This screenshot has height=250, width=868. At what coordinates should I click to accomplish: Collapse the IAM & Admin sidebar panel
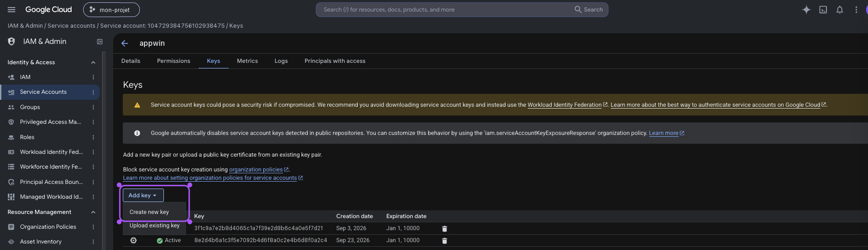(100, 42)
